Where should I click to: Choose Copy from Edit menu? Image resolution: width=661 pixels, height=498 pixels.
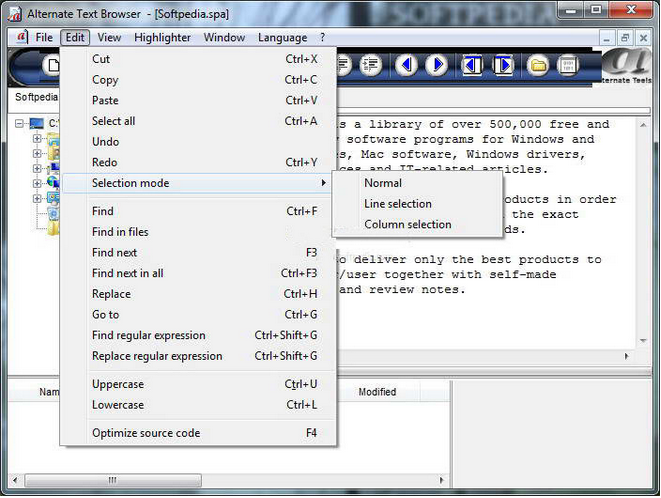point(199,80)
